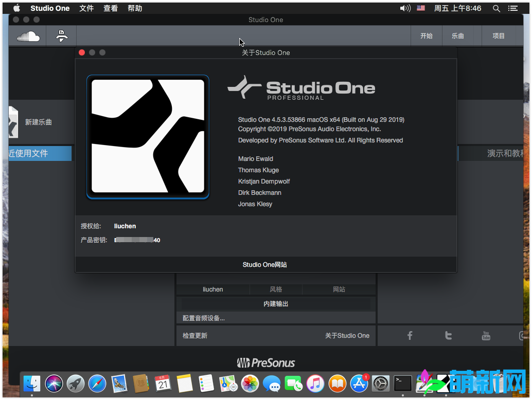Open Contacts book icon in Dock
532x400 pixels.
(x=141, y=384)
